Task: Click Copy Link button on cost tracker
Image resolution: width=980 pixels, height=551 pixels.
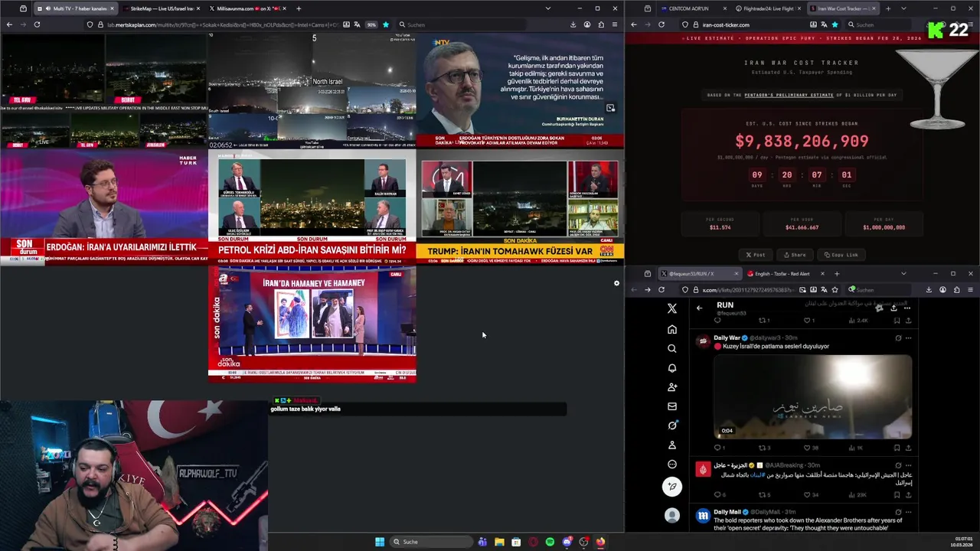Action: pos(841,255)
